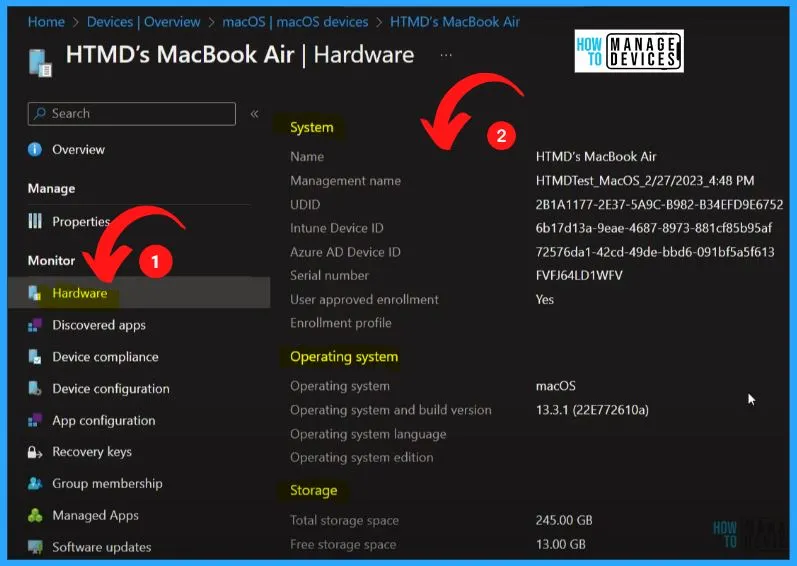Click the System section heading
Viewport: 797px width, 566px height.
click(312, 127)
